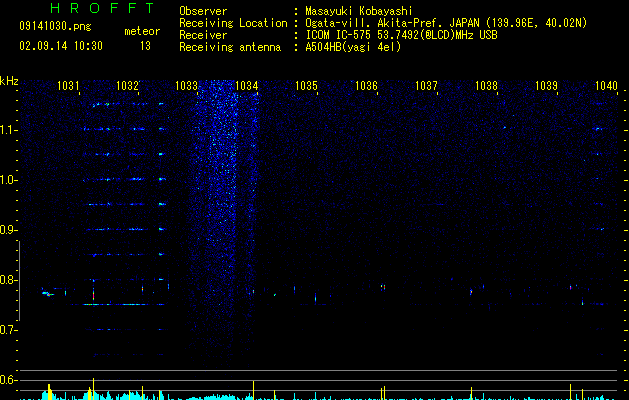Image resolution: width=629 pixels, height=400 pixels.
Task: Click the Ogata-vill. Akita-Pref. JAPAN location text
Action: pyautogui.click(x=446, y=23)
